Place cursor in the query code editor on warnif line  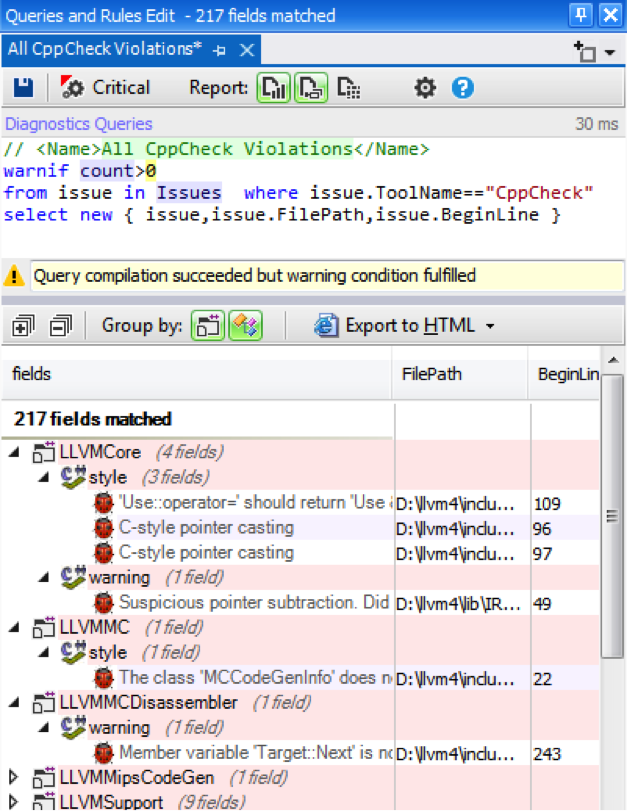pos(80,171)
